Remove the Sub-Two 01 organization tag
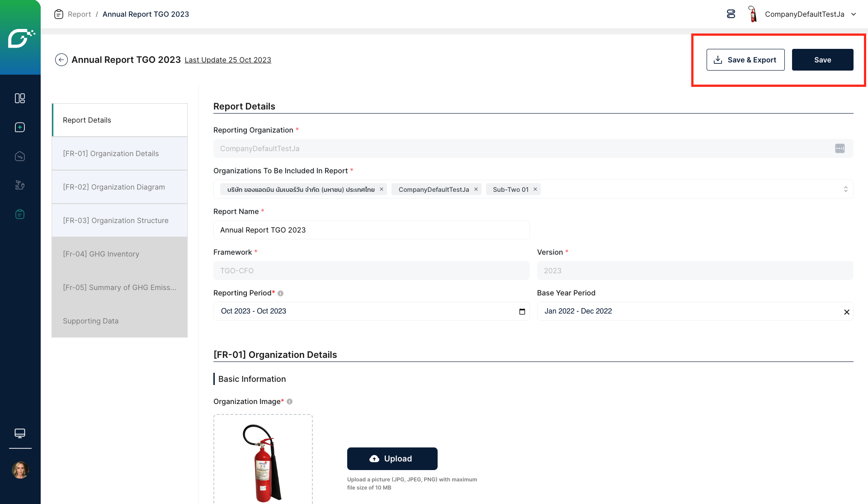Screen dimensions: 868x504 [535, 189]
